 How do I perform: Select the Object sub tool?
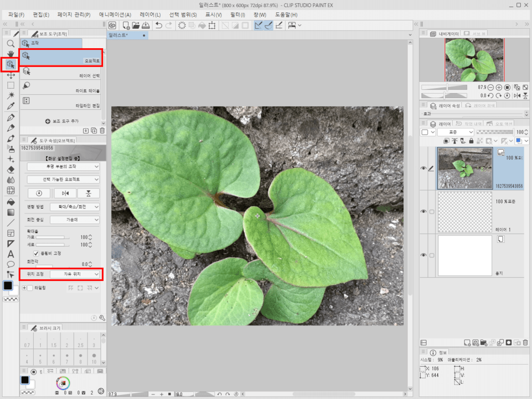point(61,57)
